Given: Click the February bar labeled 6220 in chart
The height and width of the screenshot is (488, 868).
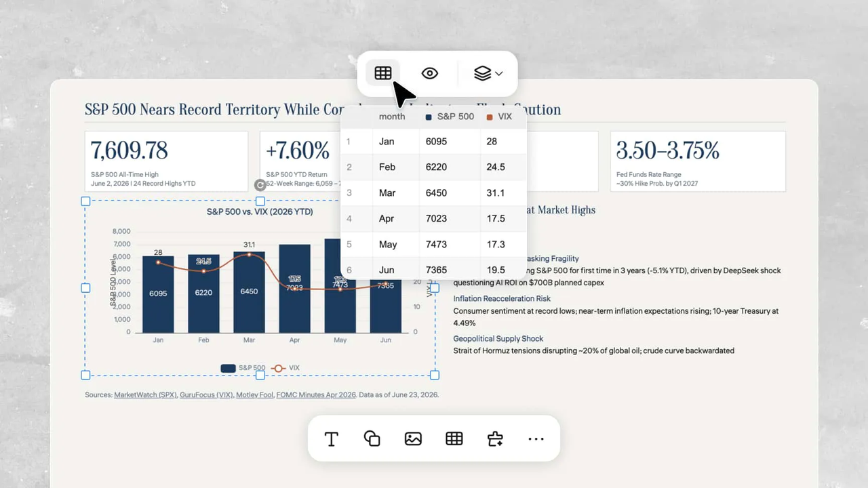Looking at the screenshot, I should tap(203, 293).
